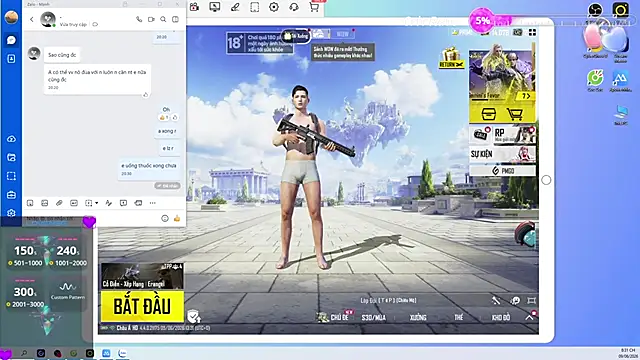The height and width of the screenshot is (360, 640).
Task: React to "A có thể vv" message
Action: point(145,95)
